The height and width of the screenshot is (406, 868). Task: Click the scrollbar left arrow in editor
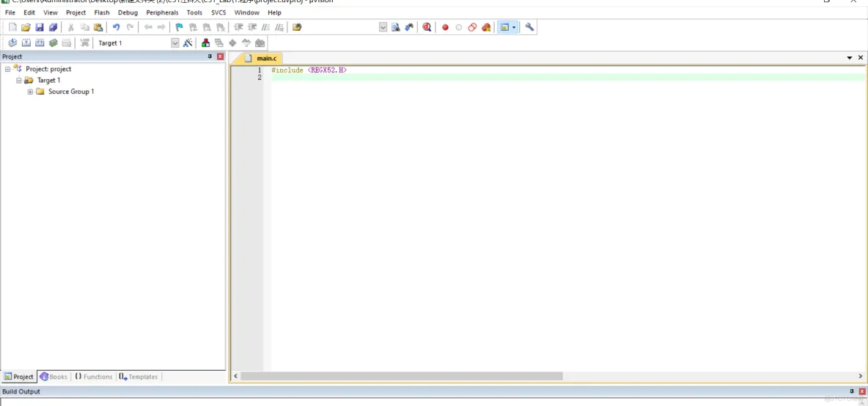(x=235, y=376)
